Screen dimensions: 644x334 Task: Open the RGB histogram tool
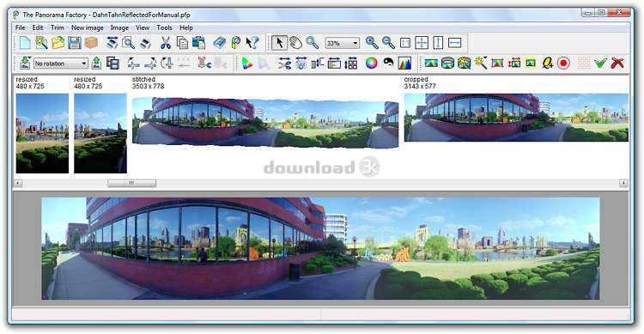[x=404, y=64]
